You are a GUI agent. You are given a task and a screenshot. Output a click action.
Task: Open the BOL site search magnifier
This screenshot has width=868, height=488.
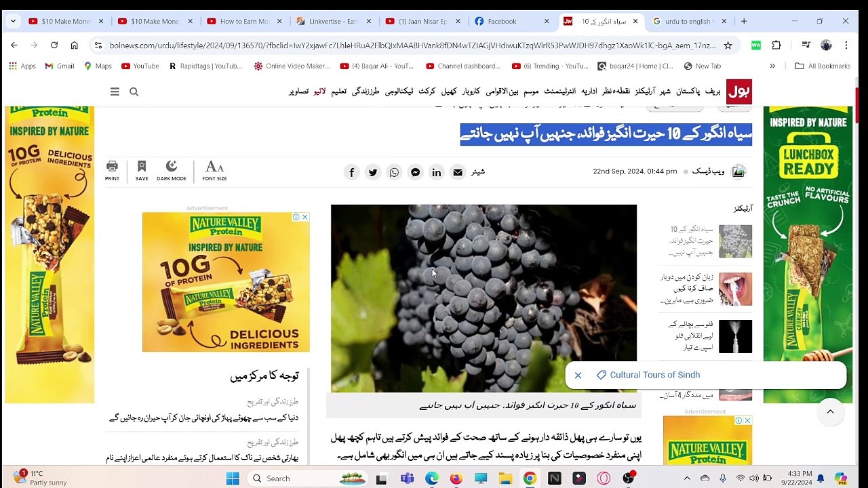click(x=134, y=91)
